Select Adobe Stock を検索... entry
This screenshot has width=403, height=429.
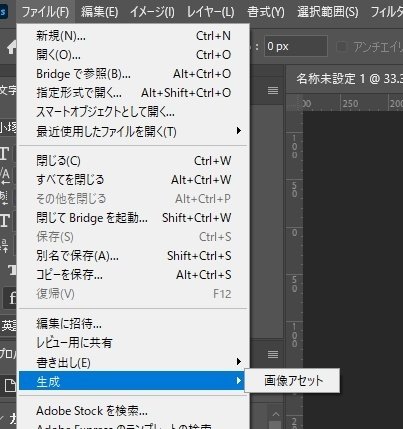pos(133,411)
